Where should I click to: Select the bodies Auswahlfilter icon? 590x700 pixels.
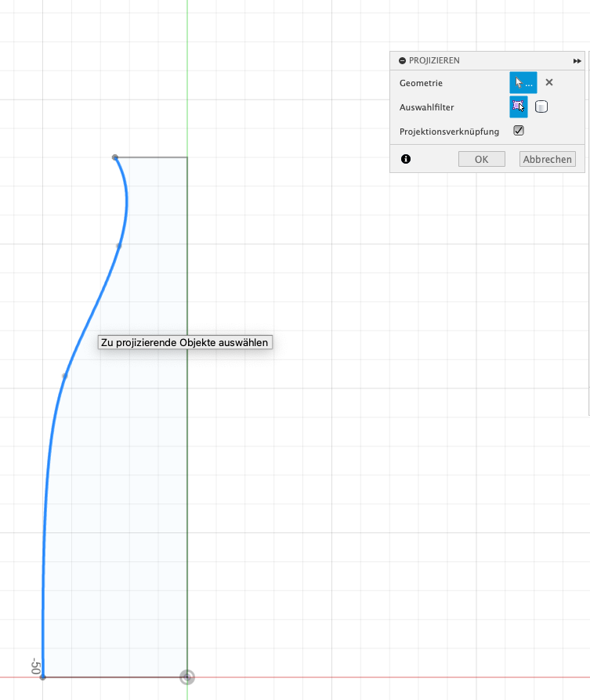click(541, 106)
